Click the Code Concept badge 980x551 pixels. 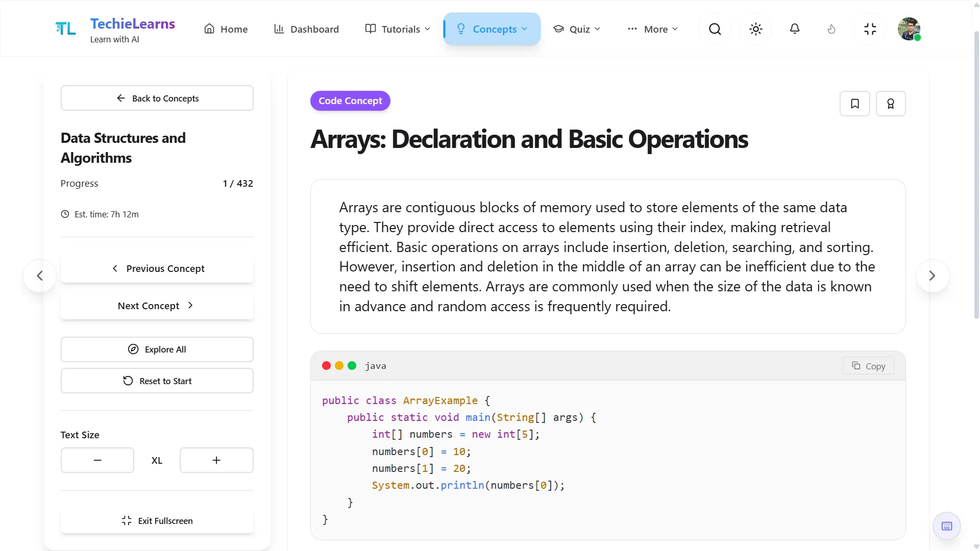pos(350,101)
